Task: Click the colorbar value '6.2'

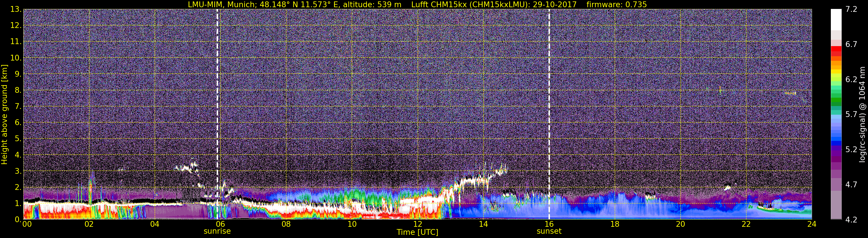Action: point(851,79)
